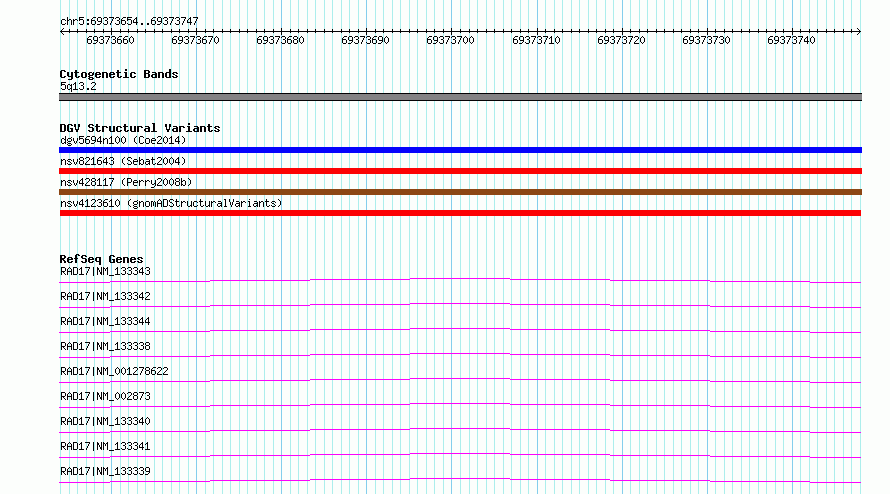The image size is (890, 494).
Task: Select the Cytogenetic Bands track title
Action: 119,74
